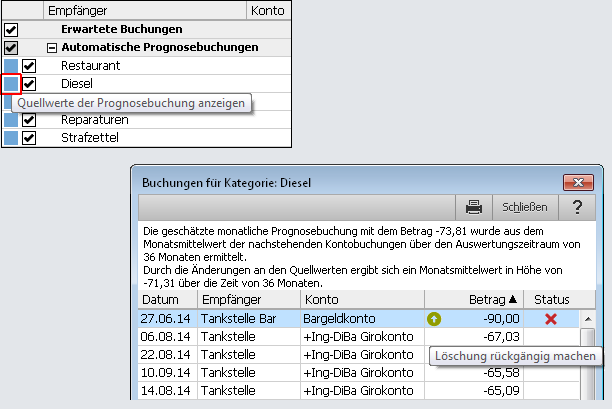This screenshot has height=409, width=612.
Task: Open help via the question mark icon
Action: [577, 207]
